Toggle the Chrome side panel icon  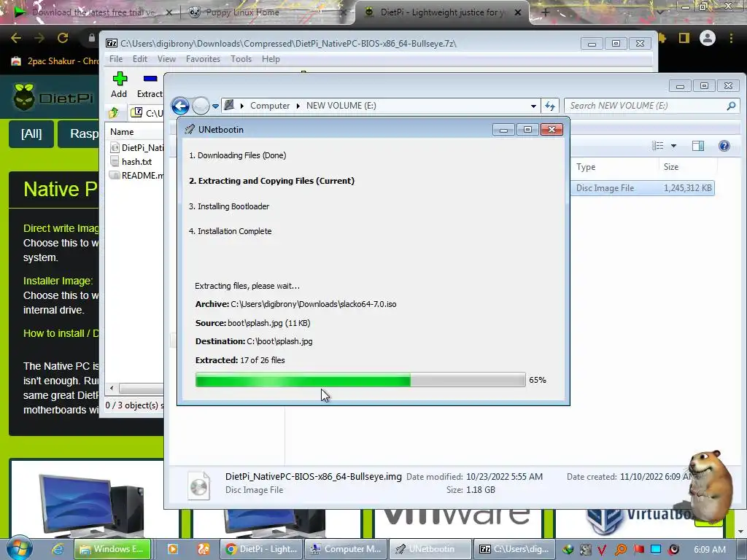click(684, 38)
